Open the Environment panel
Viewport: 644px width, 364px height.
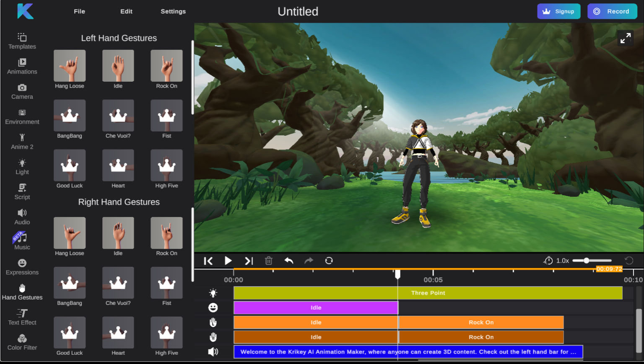[x=22, y=117]
